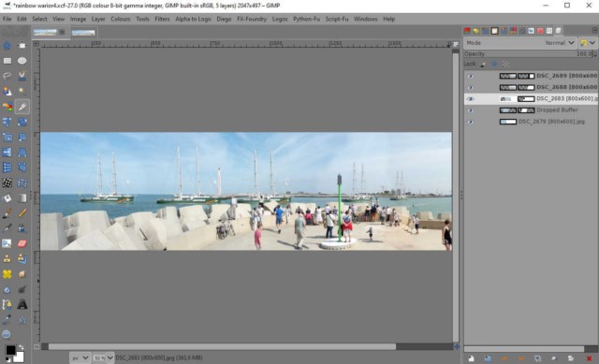This screenshot has width=599, height=364.
Task: Open image menu triangle at ruler corner
Action: (37, 44)
